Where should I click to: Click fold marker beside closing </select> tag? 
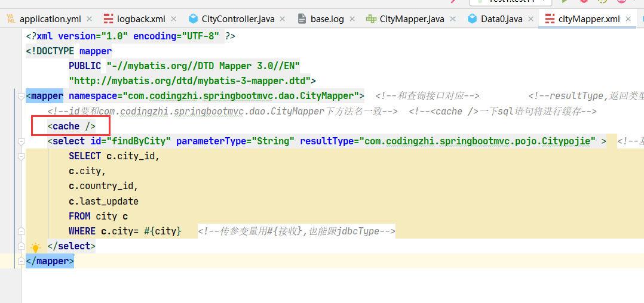click(x=21, y=231)
